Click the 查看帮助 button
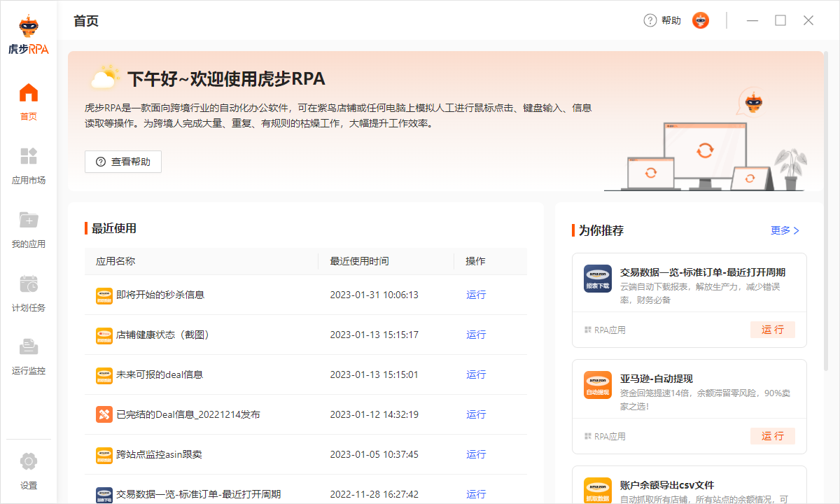 pyautogui.click(x=123, y=162)
